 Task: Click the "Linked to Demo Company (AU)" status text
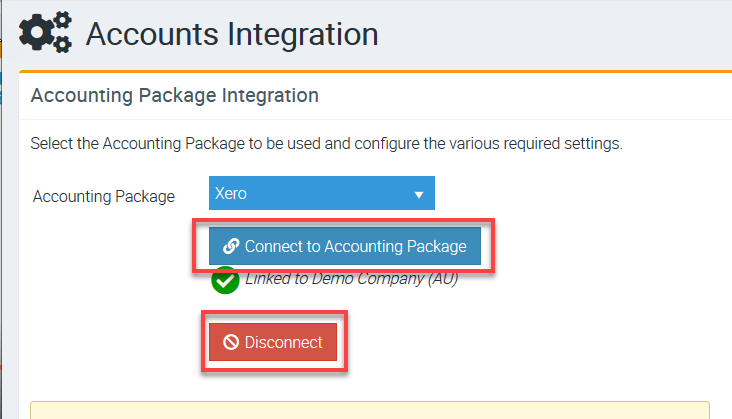[351, 279]
